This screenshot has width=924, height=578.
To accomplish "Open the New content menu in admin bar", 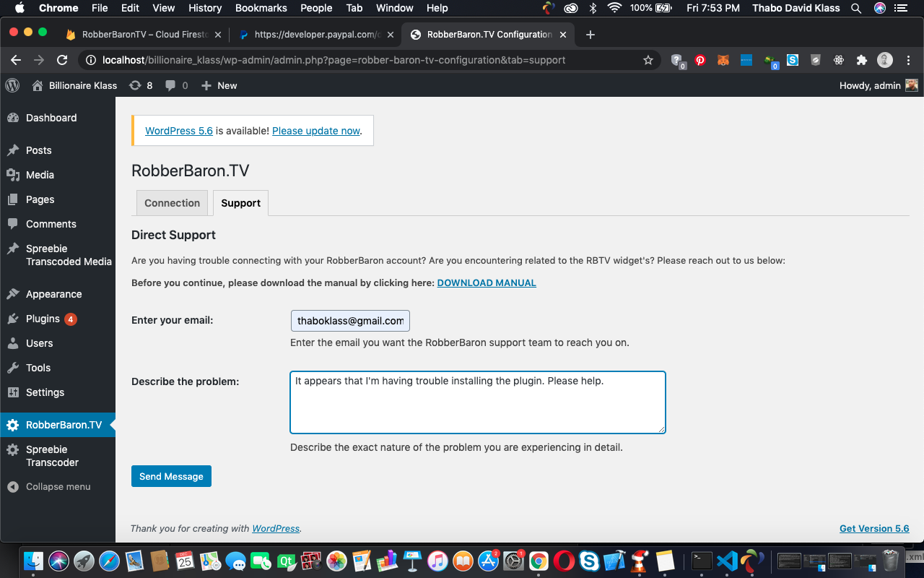I will [x=219, y=85].
